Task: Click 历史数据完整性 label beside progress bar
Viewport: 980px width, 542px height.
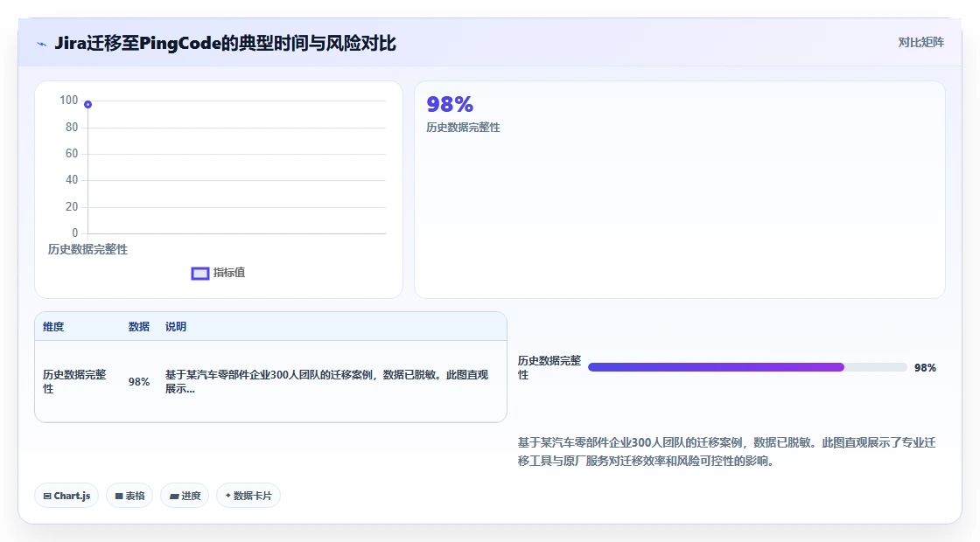Action: coord(549,368)
